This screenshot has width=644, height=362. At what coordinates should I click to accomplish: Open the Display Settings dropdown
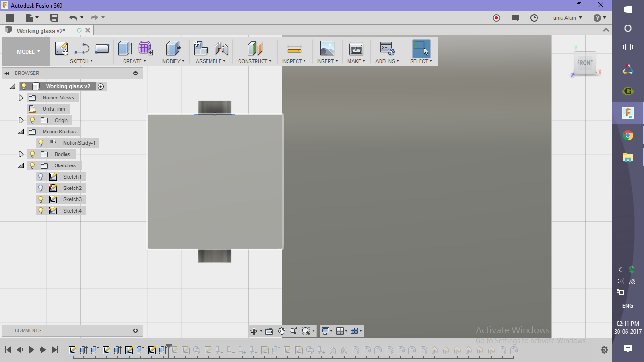[x=327, y=331]
